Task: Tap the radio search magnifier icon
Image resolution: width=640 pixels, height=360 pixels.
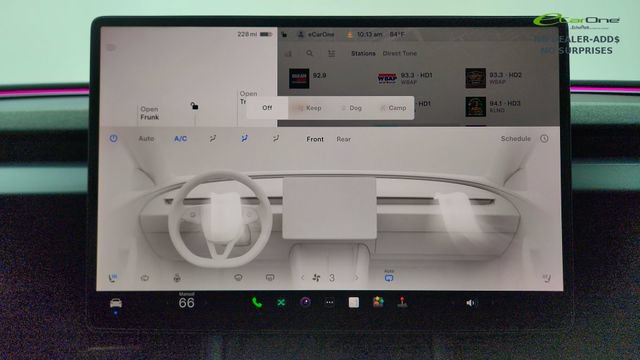Action: tap(309, 53)
